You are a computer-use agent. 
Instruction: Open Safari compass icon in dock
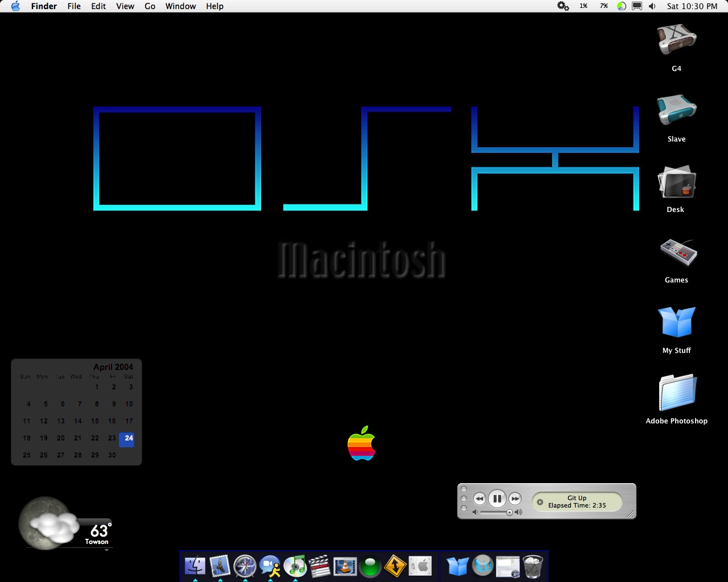point(245,566)
